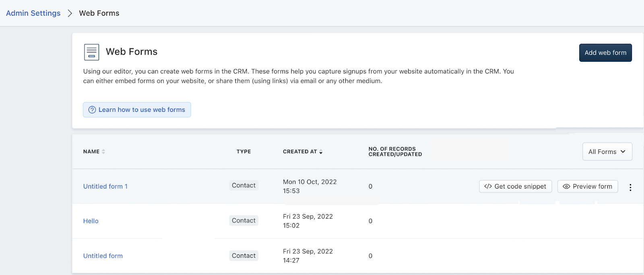This screenshot has width=644, height=275.
Task: Click the Add web form button
Action: (605, 53)
